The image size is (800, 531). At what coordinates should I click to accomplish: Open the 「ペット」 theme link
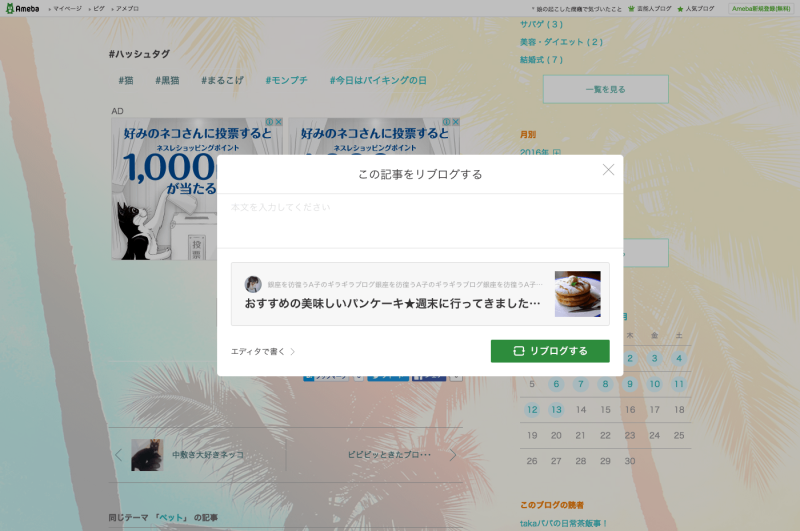click(170, 517)
